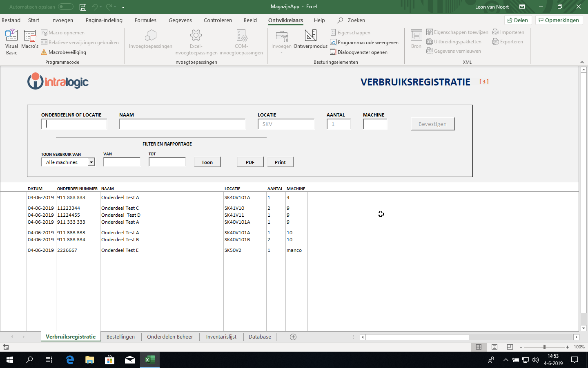Click the save icon in title bar

tap(83, 7)
